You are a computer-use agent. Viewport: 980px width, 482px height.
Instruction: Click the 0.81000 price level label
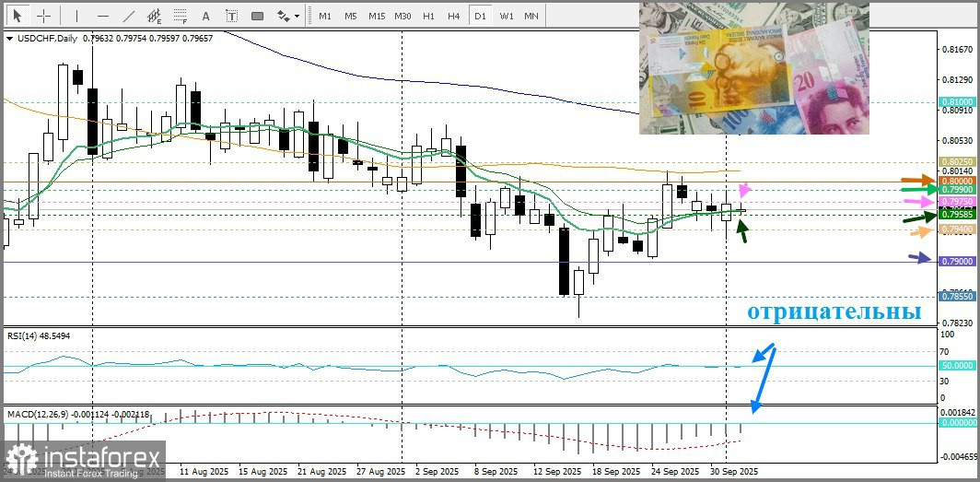pyautogui.click(x=957, y=102)
